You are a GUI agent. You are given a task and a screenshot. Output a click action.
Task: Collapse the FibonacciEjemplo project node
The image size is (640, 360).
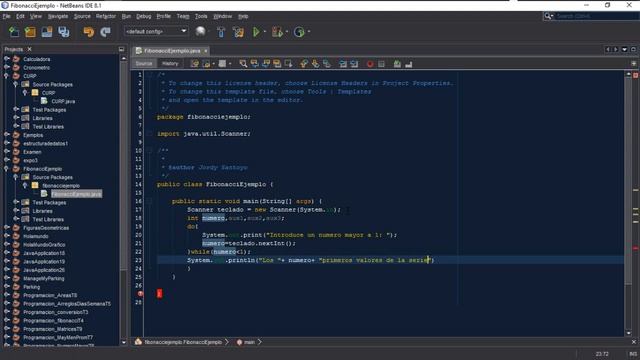coord(7,169)
